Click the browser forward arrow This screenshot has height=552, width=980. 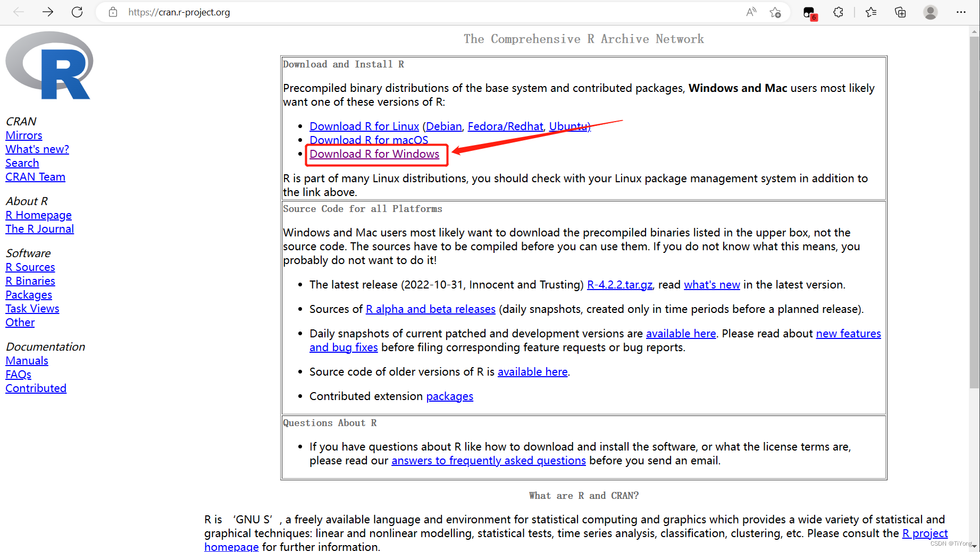click(x=48, y=12)
